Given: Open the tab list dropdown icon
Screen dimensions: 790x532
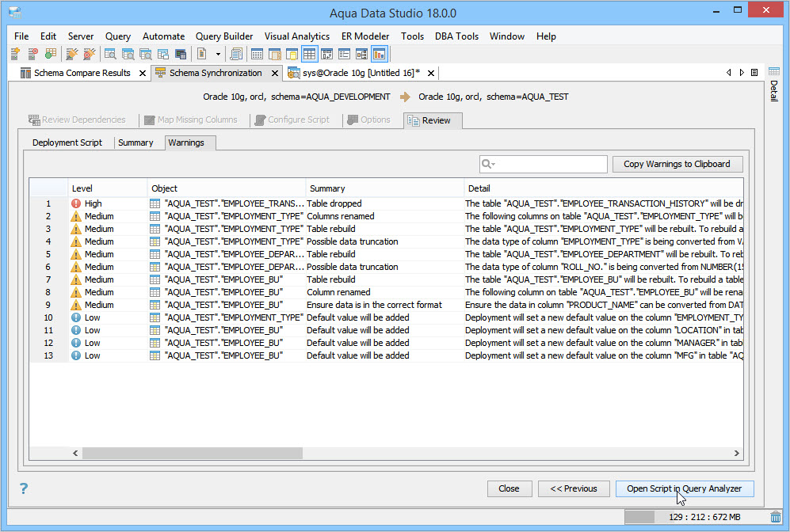Looking at the screenshot, I should coord(754,73).
